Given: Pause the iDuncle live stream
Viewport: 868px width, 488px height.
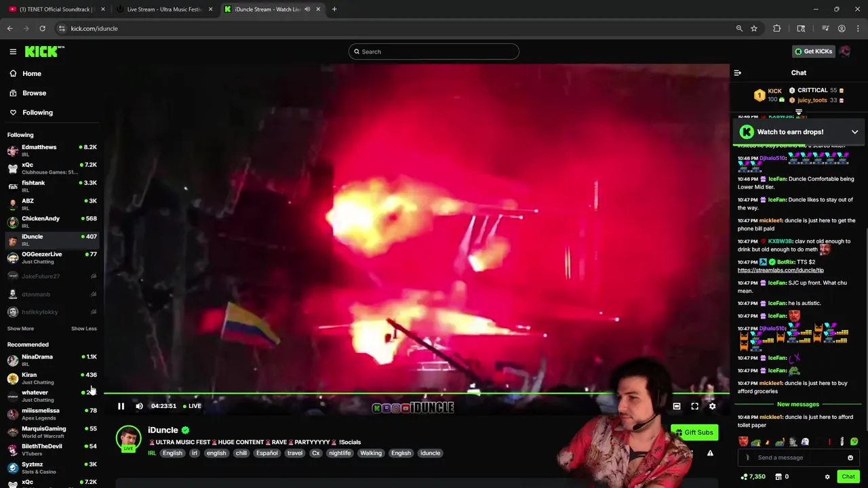Looking at the screenshot, I should [x=121, y=406].
